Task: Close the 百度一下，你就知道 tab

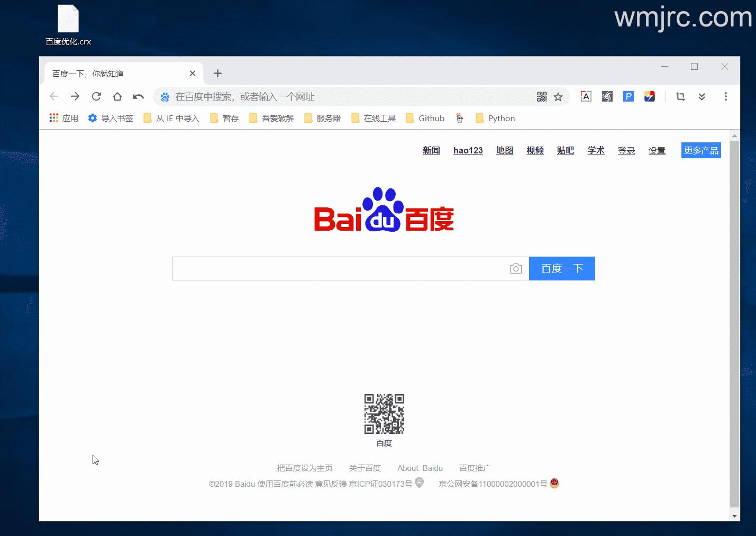Action: [193, 74]
